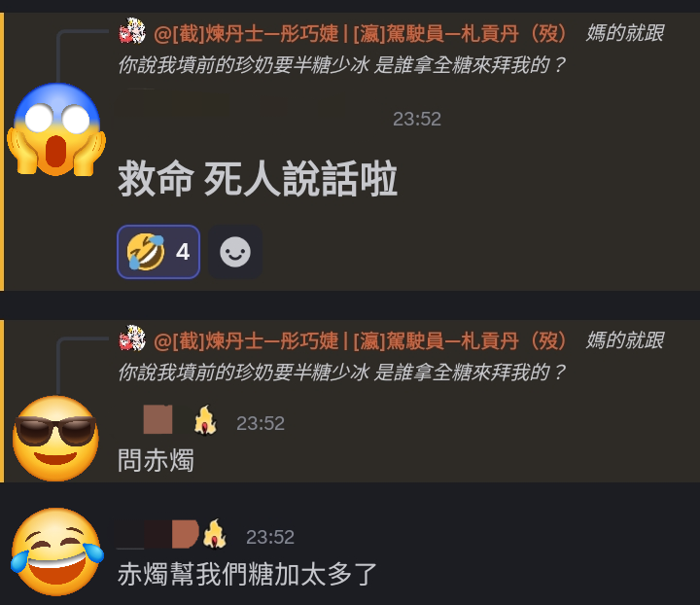Jump to first quoted 珍奶要半糖少冰 reply
The width and height of the screenshot is (700, 605).
(x=342, y=65)
